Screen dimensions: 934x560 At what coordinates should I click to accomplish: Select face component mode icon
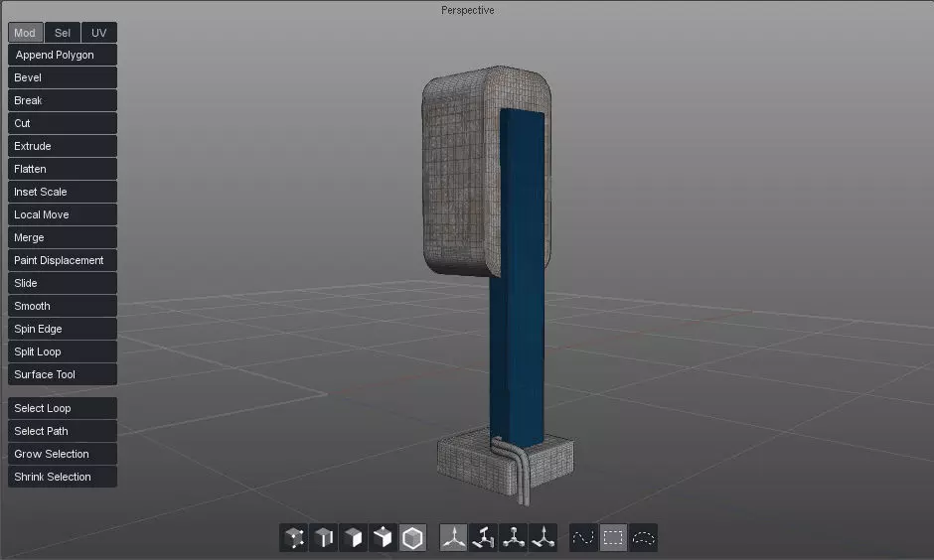click(x=353, y=538)
